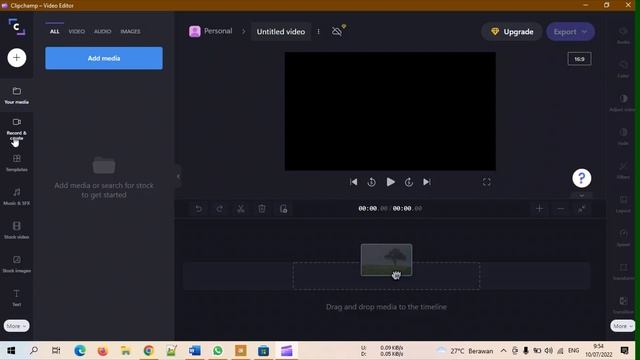640x360 pixels.
Task: Open the Color properties panel
Action: tap(623, 69)
